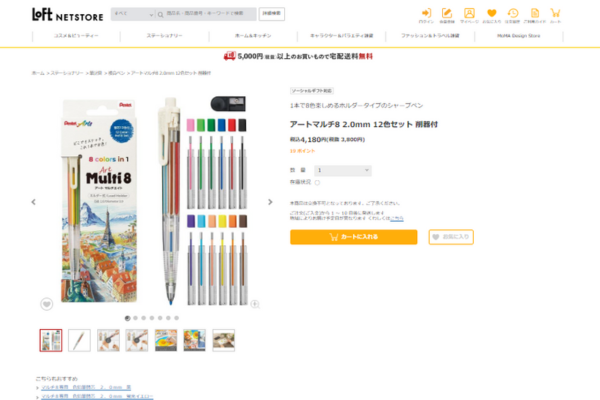The height and width of the screenshot is (400, 600).
Task: Open the MoMA Design Store menu item
Action: 518,36
